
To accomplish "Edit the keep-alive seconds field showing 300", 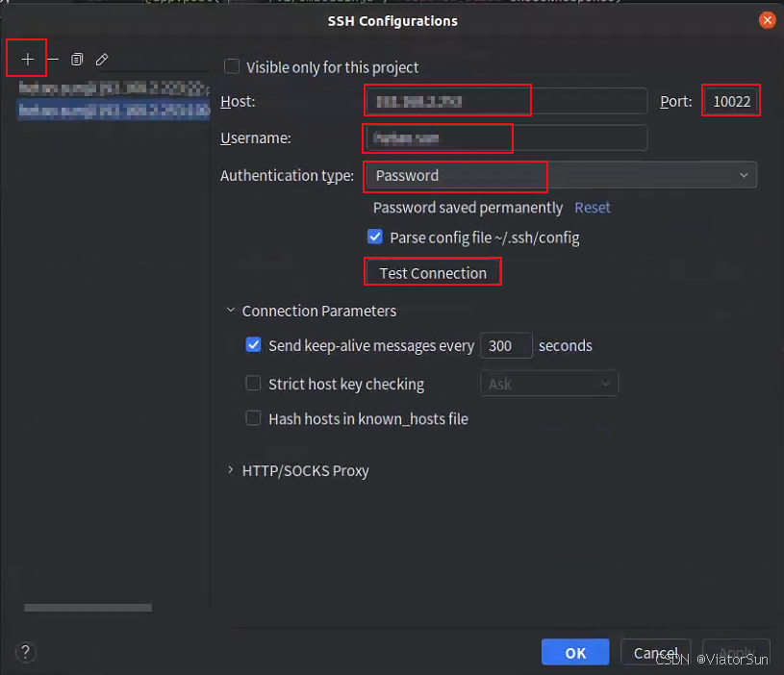I will pos(505,346).
